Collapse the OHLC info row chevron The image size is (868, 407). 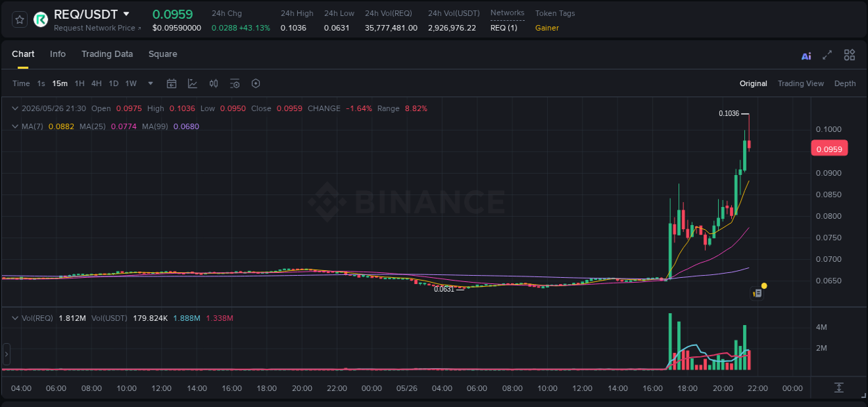tap(15, 108)
